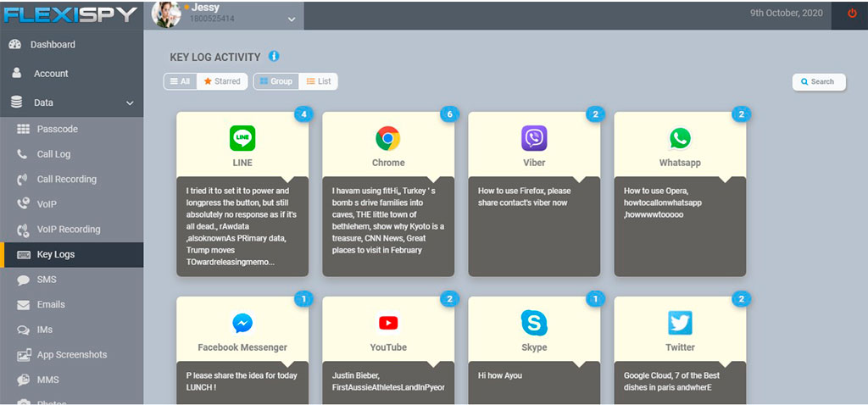Click the Twitter app icon
The width and height of the screenshot is (868, 405).
(x=680, y=323)
